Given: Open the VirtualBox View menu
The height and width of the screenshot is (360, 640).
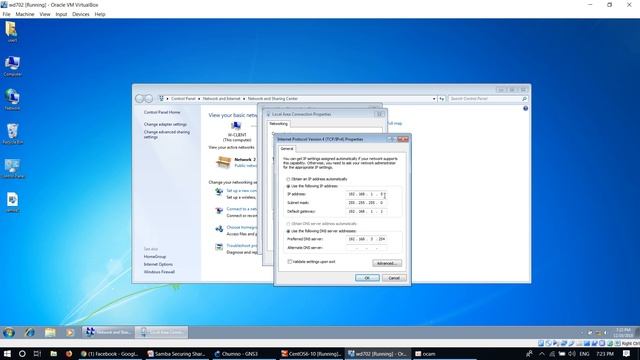Looking at the screenshot, I should point(45,14).
